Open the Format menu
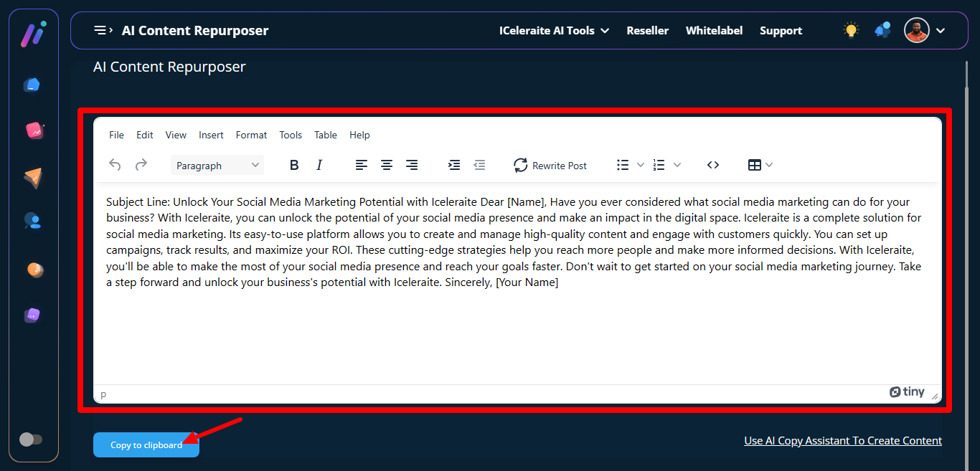980x471 pixels. pos(251,135)
